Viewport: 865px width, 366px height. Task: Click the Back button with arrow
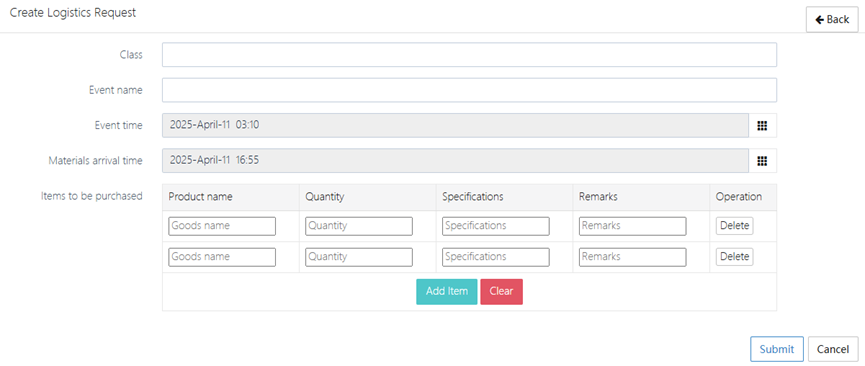tap(832, 19)
